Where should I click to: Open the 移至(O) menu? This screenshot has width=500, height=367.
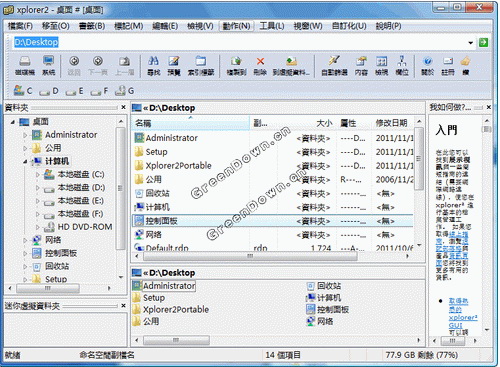(55, 26)
